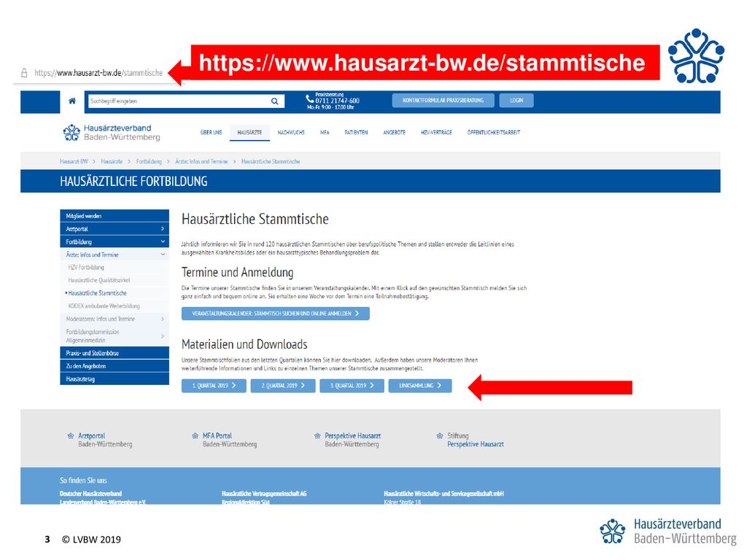
Task: Collapse the Fortbildung sidebar section chevron
Action: coord(163,242)
